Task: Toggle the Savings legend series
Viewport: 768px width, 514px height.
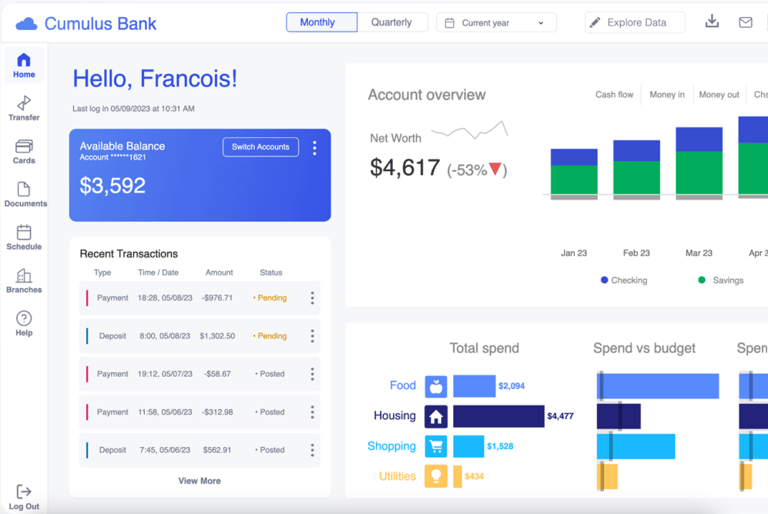Action: pos(720,280)
